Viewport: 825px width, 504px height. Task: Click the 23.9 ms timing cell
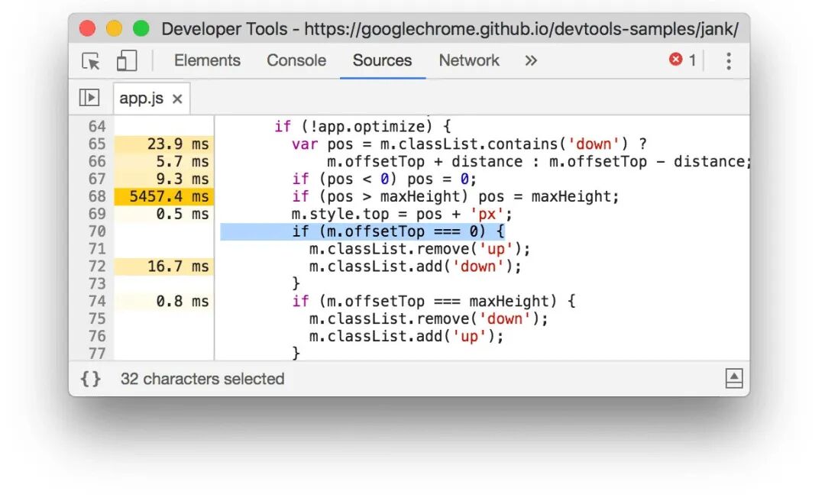164,144
